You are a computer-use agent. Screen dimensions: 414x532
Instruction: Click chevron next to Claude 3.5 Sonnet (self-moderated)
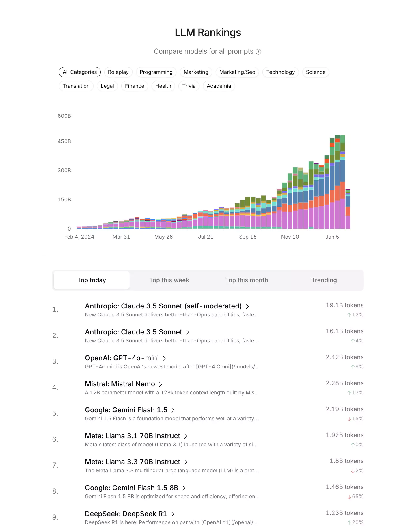[x=247, y=306]
